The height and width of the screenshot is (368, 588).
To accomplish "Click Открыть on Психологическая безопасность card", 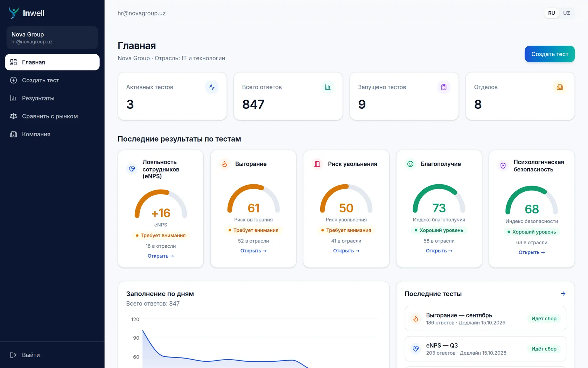I will pos(532,252).
